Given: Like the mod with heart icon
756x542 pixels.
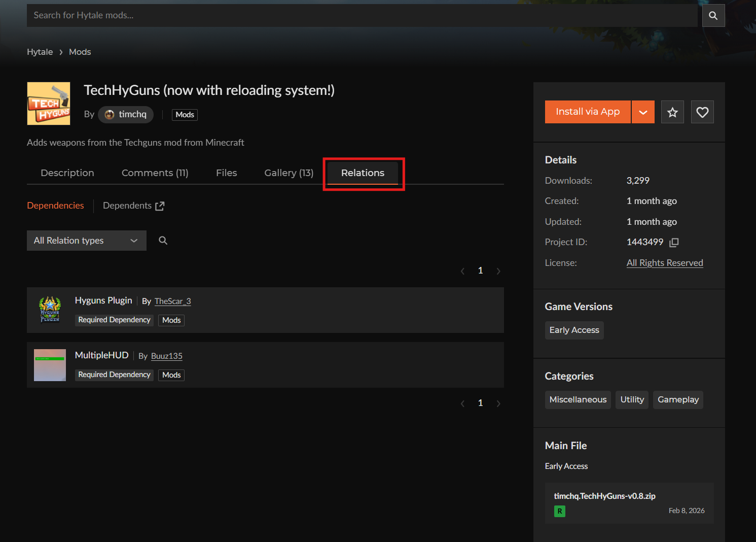Looking at the screenshot, I should point(702,112).
